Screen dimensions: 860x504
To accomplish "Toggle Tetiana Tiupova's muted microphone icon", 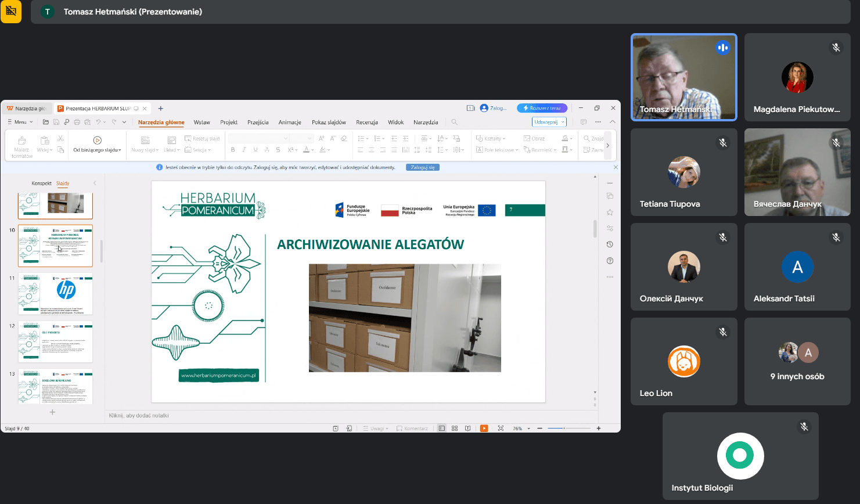I will (723, 142).
